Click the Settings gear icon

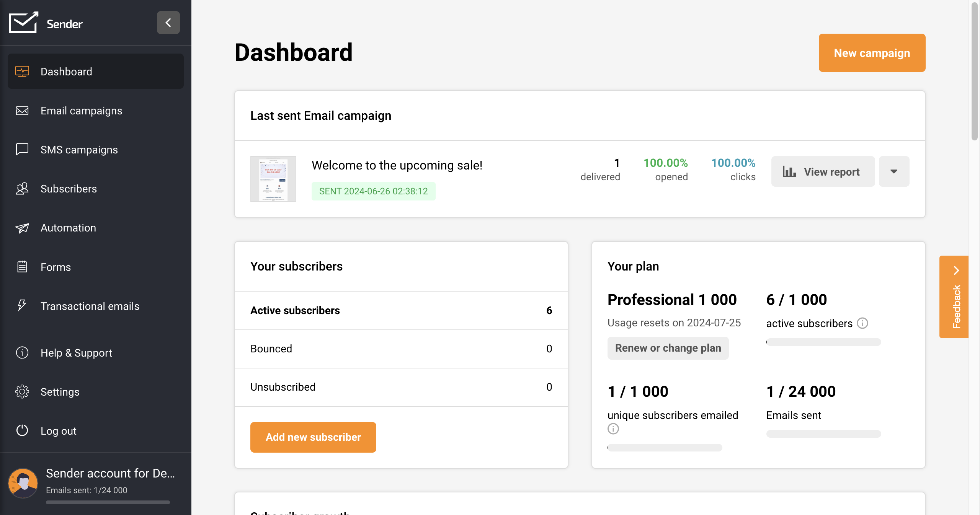coord(22,392)
